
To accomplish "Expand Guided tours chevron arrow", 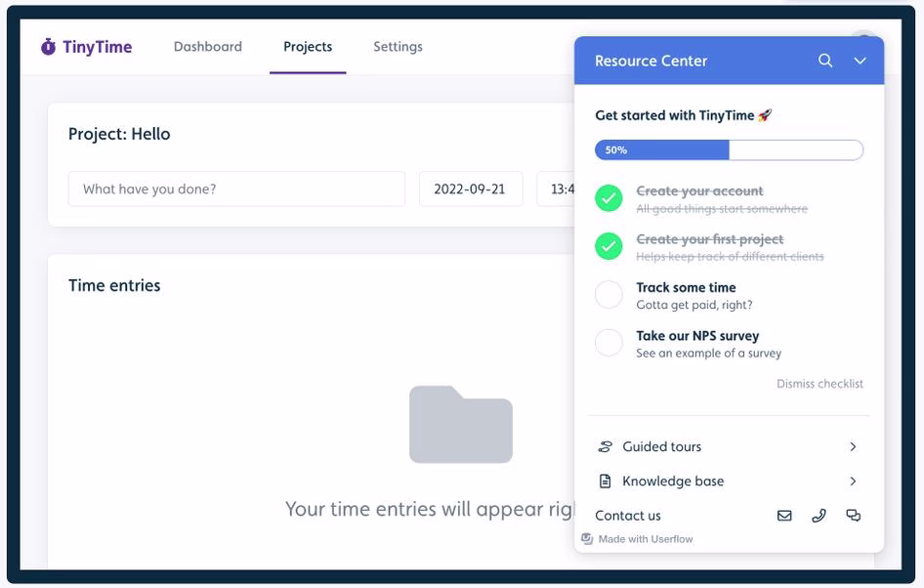I will click(x=853, y=446).
